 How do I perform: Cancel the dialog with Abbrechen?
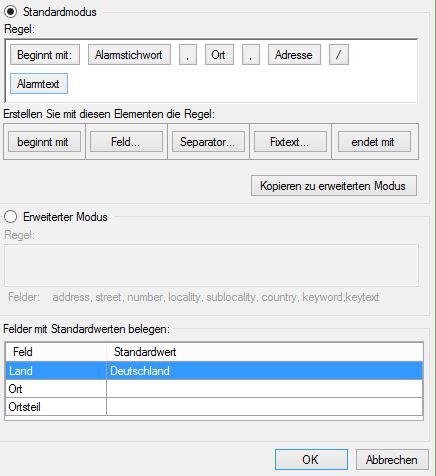[392, 460]
